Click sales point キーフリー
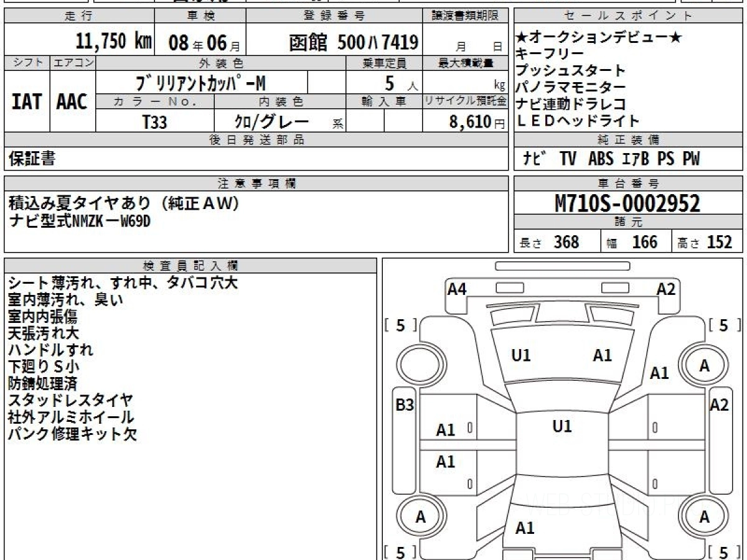The height and width of the screenshot is (560, 747). (x=550, y=54)
